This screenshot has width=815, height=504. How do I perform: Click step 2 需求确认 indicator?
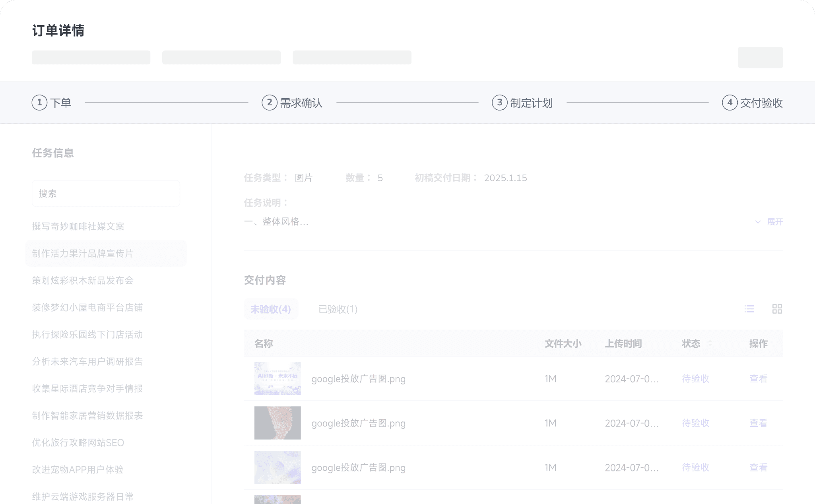[270, 103]
